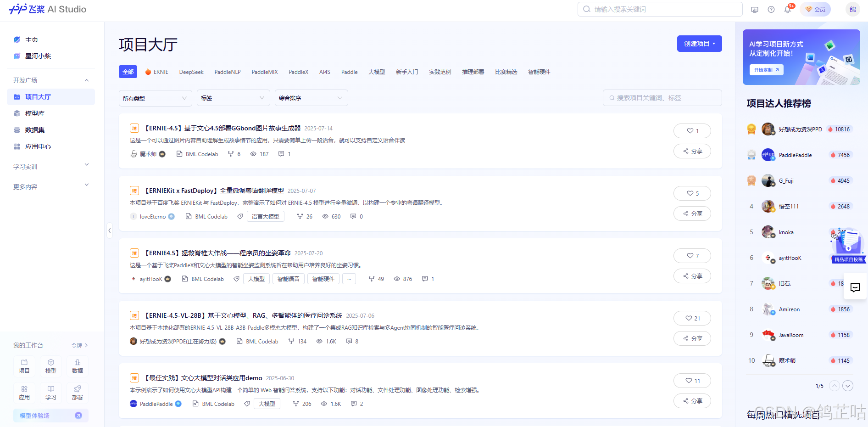The height and width of the screenshot is (427, 868).
Task: Collapse the 开发广场 sidebar section
Action: [87, 80]
